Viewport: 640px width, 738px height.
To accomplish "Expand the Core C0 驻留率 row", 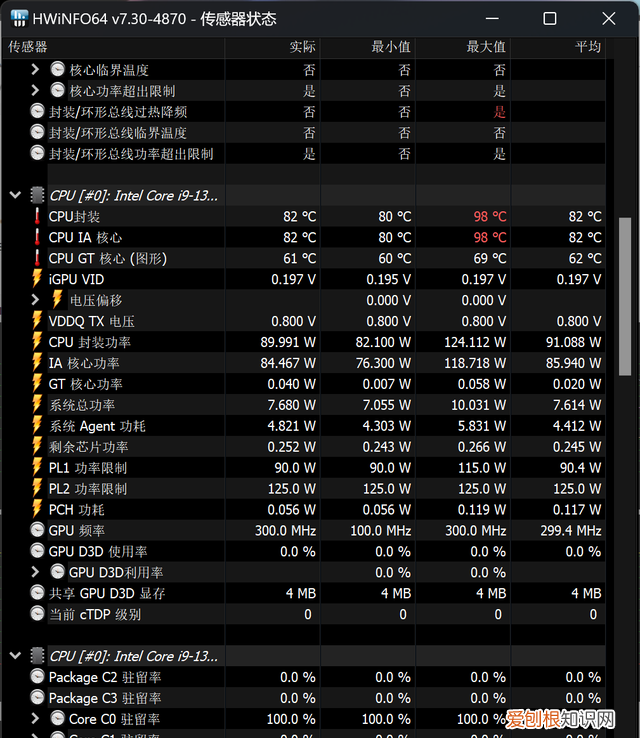I will (35, 719).
